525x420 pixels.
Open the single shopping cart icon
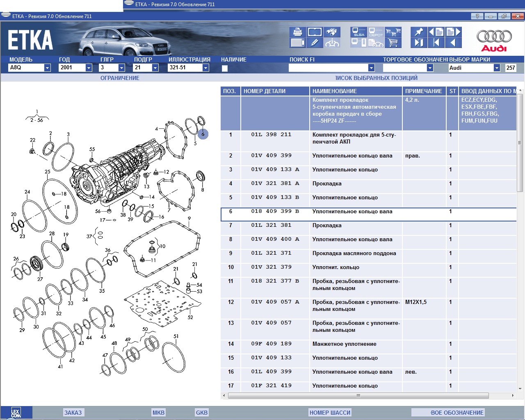click(393, 42)
